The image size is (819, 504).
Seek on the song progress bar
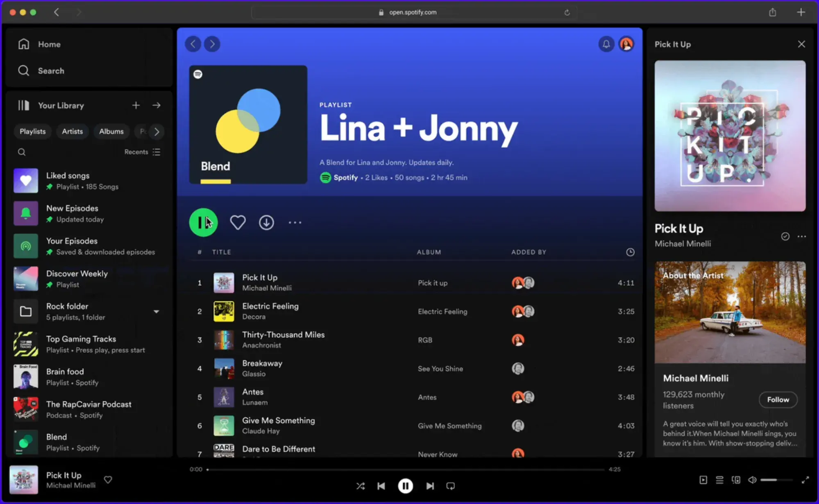[x=406, y=470]
